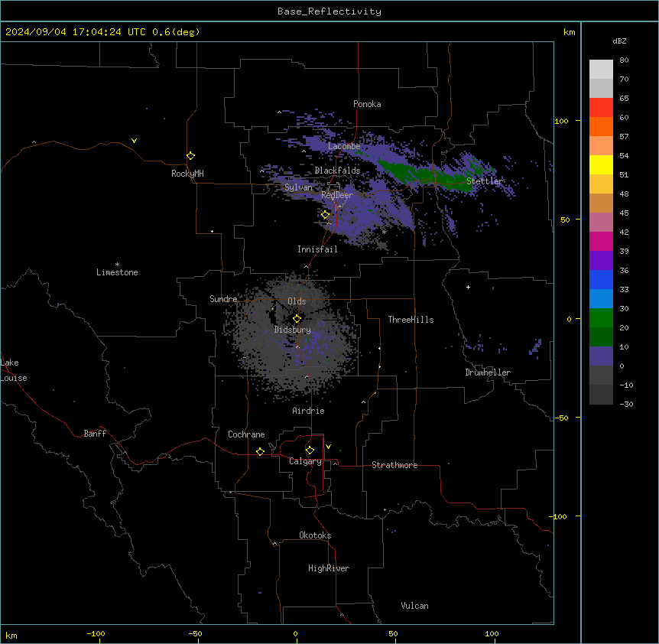This screenshot has width=659, height=644.
Task: Click the white plus marker north of Drumheller
Action: point(468,287)
